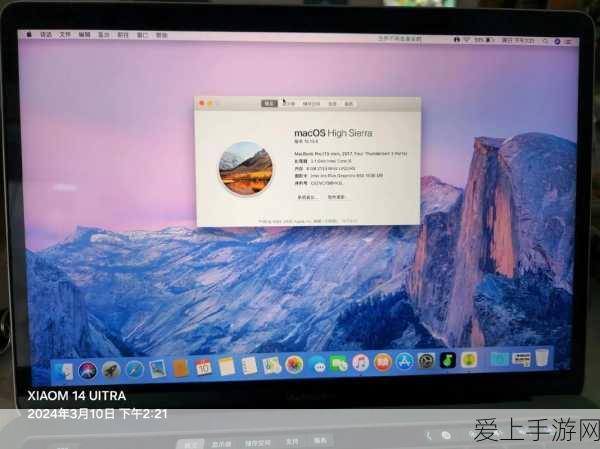600x449 pixels.
Task: Open Messages blue speech bubble icon
Action: point(317,364)
